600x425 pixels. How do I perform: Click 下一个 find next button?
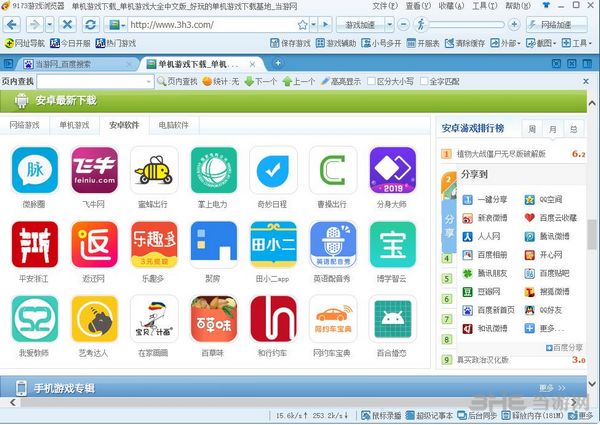pyautogui.click(x=261, y=81)
